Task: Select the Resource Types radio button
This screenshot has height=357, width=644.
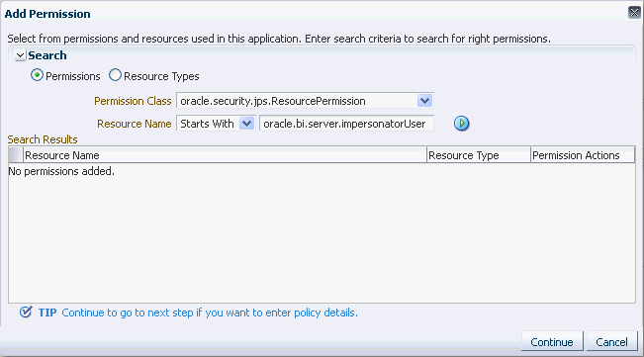Action: point(115,75)
